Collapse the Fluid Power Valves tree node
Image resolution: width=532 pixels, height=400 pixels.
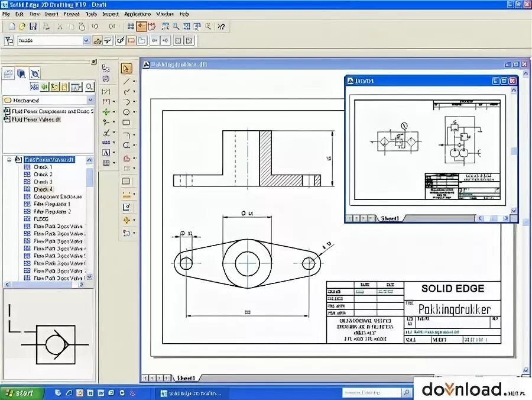[9, 159]
